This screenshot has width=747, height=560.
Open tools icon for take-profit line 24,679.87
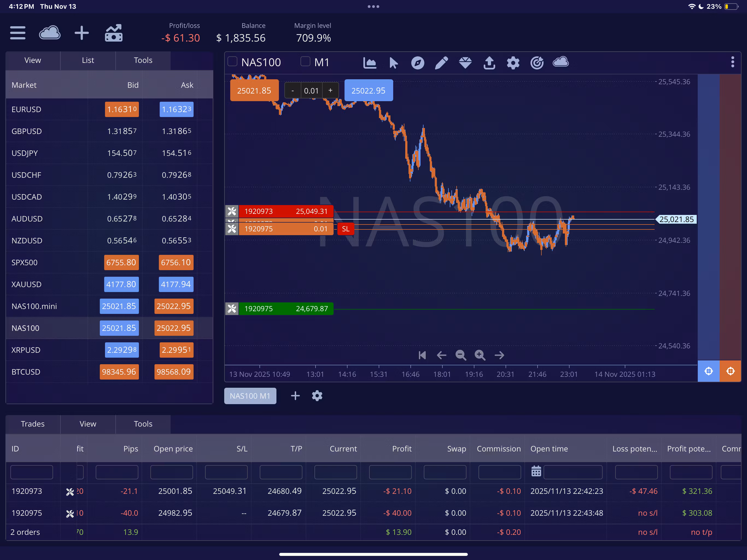(x=232, y=309)
